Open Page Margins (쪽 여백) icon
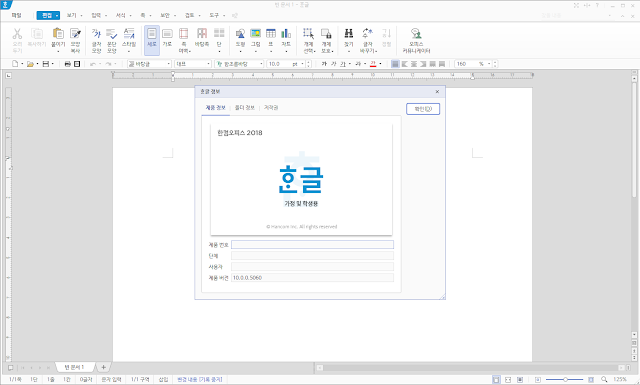The height and width of the screenshot is (385, 640). 184,33
